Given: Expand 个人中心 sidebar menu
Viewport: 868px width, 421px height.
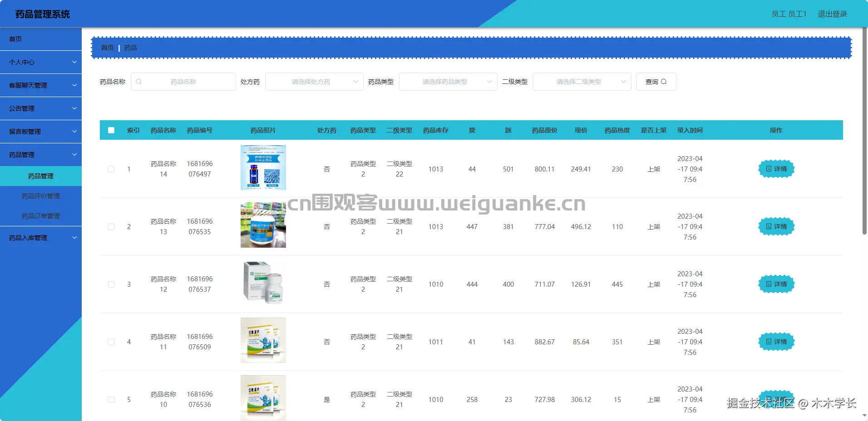Looking at the screenshot, I should [x=41, y=62].
